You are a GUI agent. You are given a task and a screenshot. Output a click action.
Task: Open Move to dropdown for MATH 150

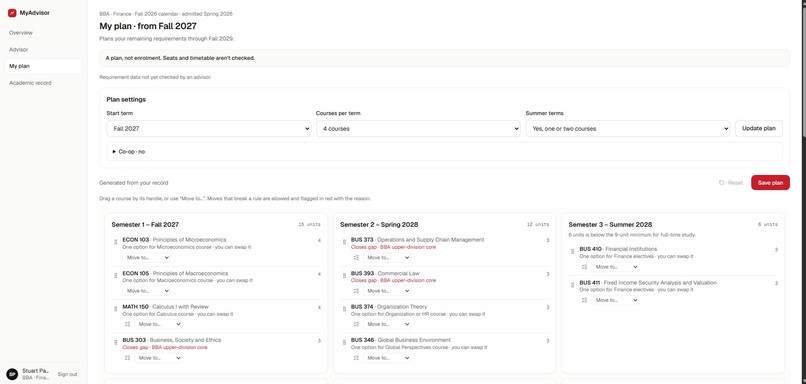click(158, 324)
